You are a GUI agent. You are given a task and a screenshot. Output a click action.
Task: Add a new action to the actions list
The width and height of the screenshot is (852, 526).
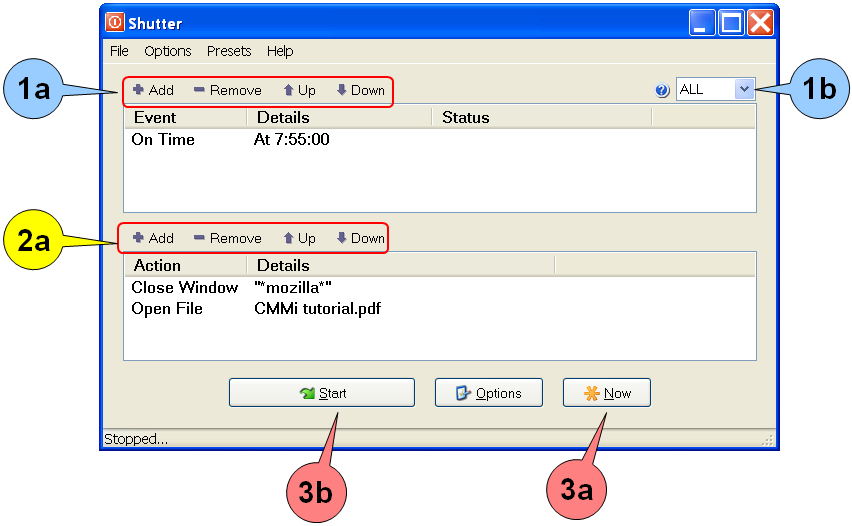[153, 238]
